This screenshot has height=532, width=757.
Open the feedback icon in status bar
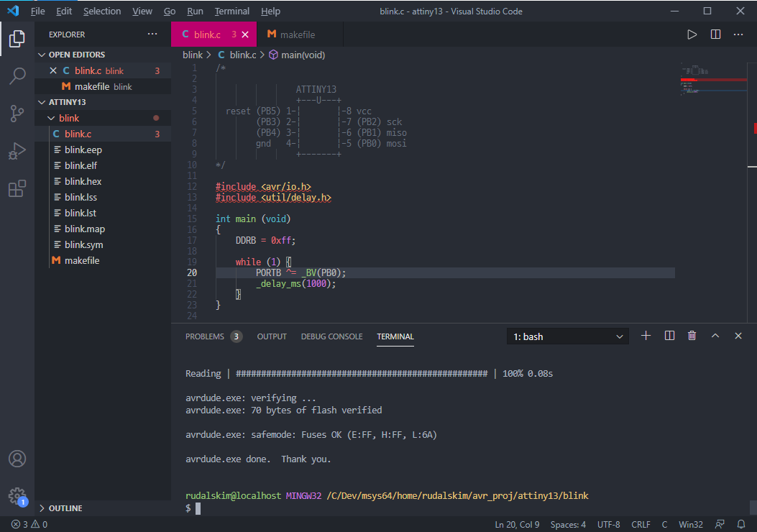click(x=720, y=524)
